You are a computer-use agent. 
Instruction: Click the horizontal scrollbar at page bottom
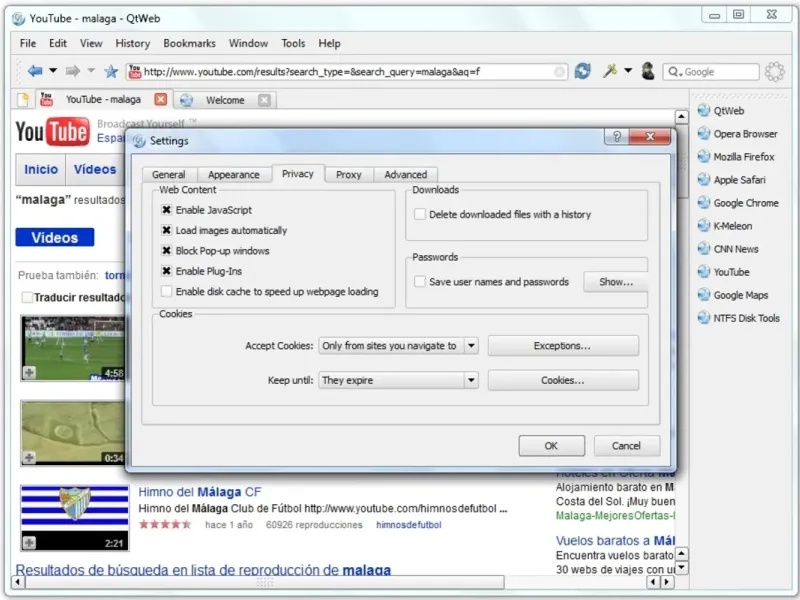tap(265, 582)
